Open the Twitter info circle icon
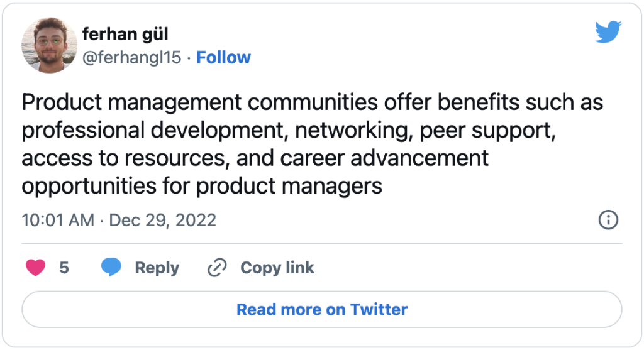Image resolution: width=644 pixels, height=350 pixels. pyautogui.click(x=608, y=219)
